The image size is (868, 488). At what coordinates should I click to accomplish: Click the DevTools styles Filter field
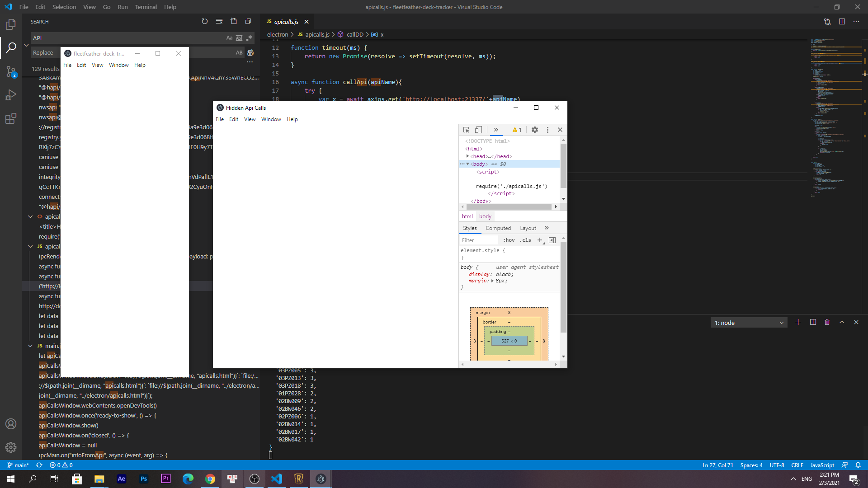tap(479, 240)
